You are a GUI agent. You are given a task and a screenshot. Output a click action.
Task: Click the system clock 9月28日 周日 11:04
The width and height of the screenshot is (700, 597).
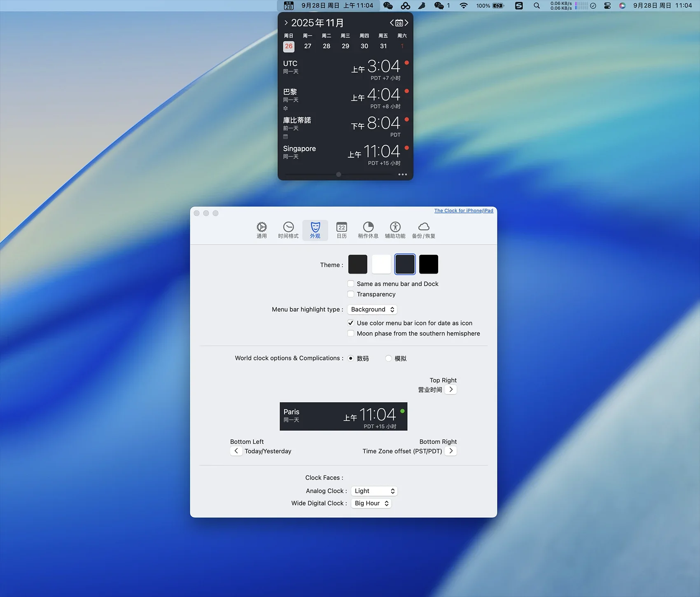(x=663, y=5)
